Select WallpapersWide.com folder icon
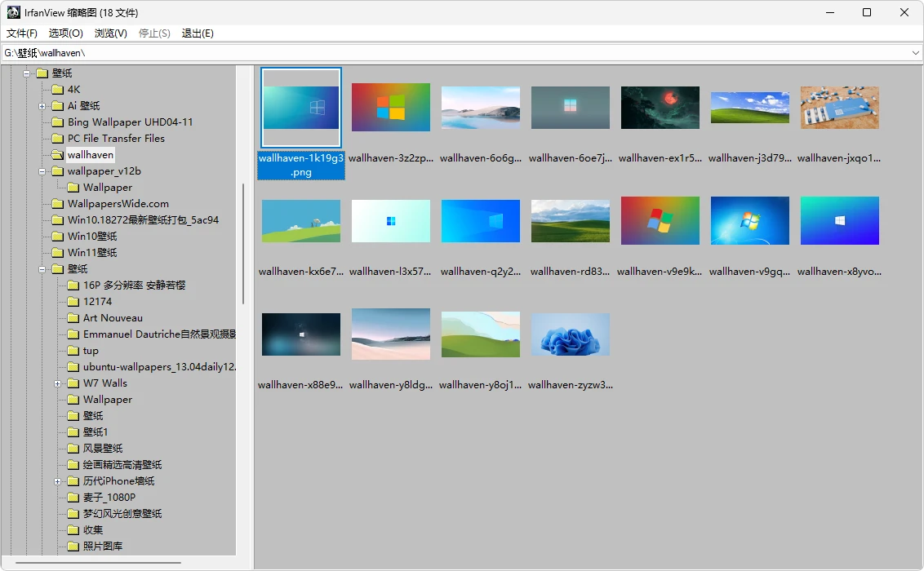 57,204
